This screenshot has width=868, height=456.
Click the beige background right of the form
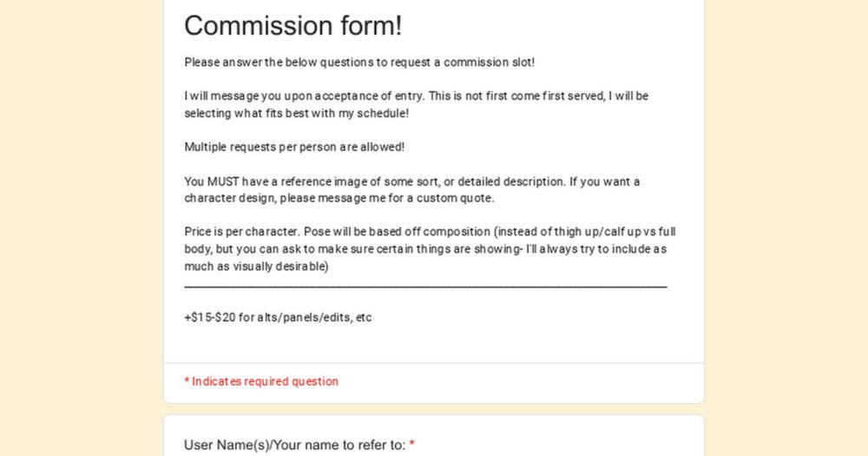point(786,228)
